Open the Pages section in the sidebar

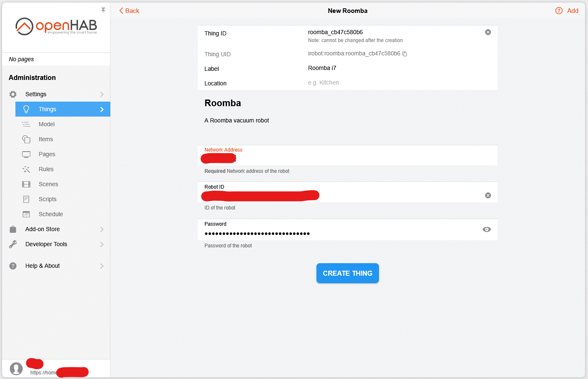pos(47,154)
